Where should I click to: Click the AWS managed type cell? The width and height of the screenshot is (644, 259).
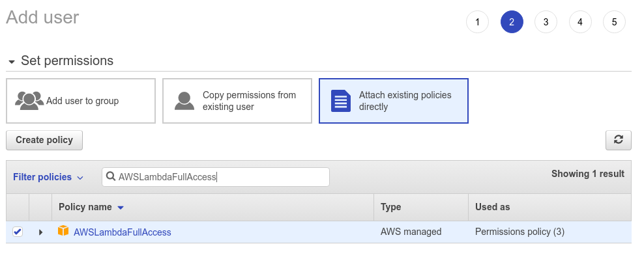(x=411, y=232)
